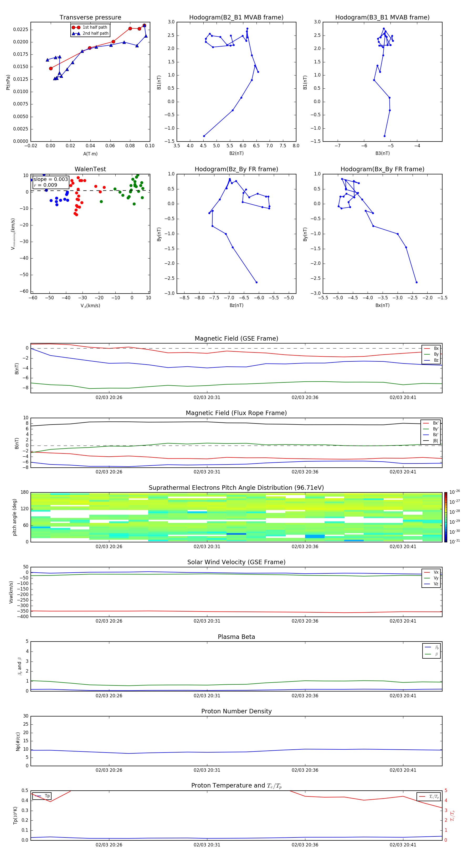Screen dimensions: 473x868
Task: Click the "V_A(km/s)" x-axis label
Action: (x=90, y=306)
